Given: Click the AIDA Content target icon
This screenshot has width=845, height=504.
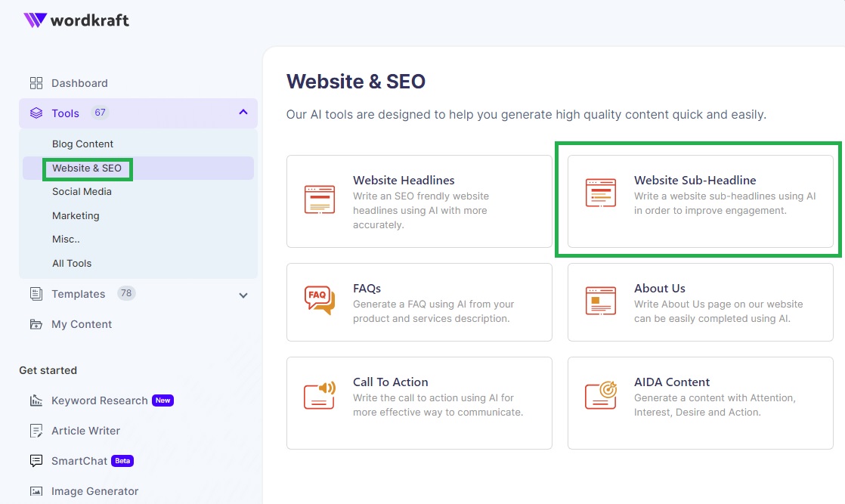Looking at the screenshot, I should point(601,397).
